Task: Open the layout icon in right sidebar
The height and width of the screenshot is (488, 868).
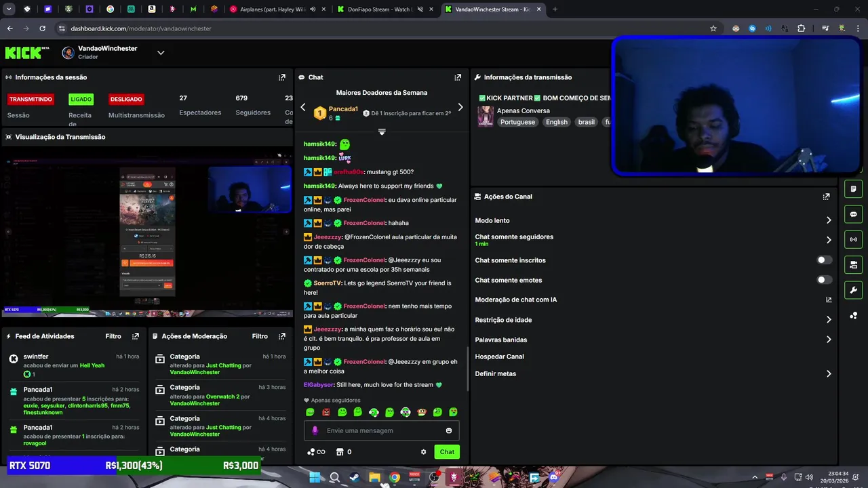Action: (853, 264)
